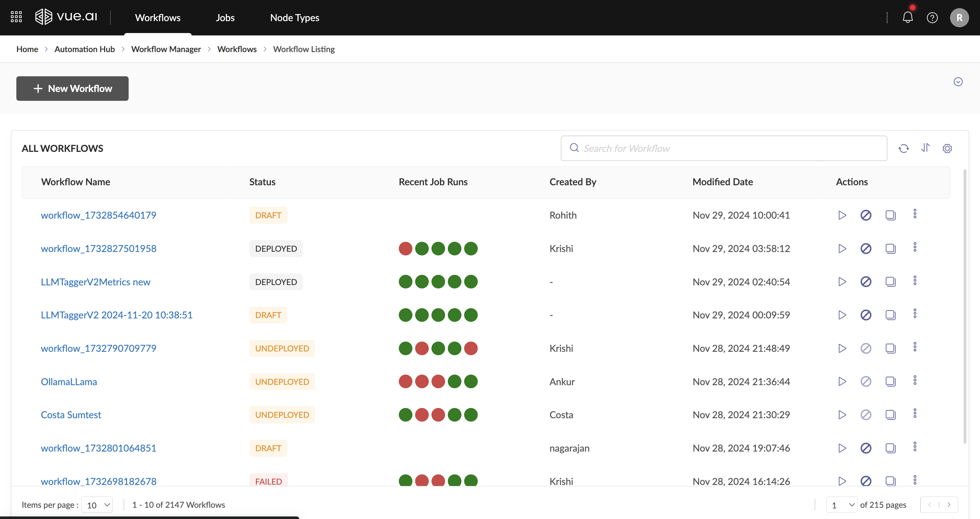Viewport: 980px width, 519px height.
Task: Open the page number dropdown
Action: coord(842,505)
